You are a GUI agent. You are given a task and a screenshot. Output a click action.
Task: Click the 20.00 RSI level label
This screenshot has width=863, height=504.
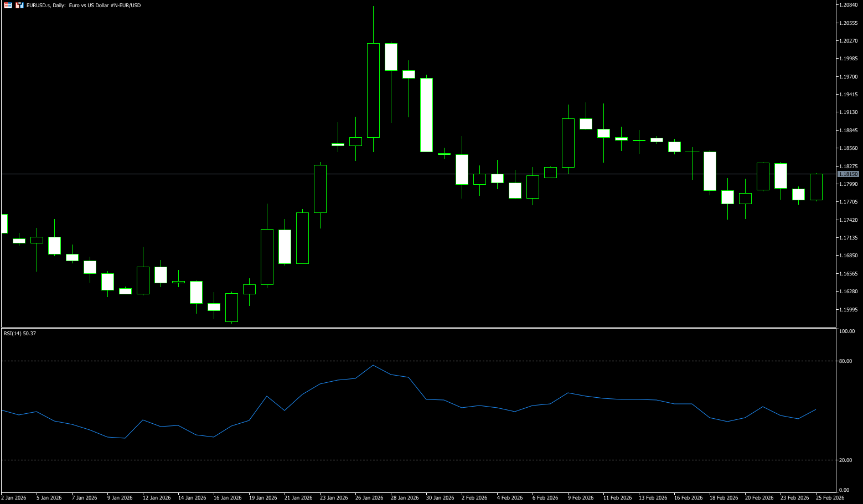[846, 460]
